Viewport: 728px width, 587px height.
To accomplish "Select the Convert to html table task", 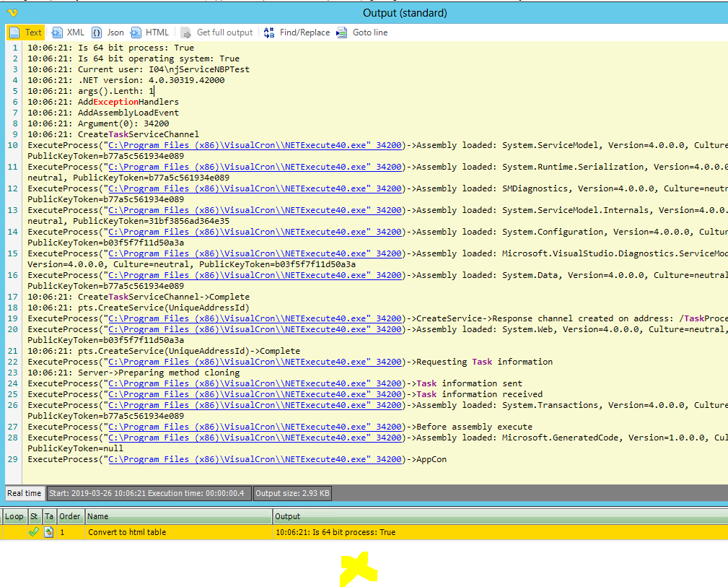I will click(x=127, y=532).
